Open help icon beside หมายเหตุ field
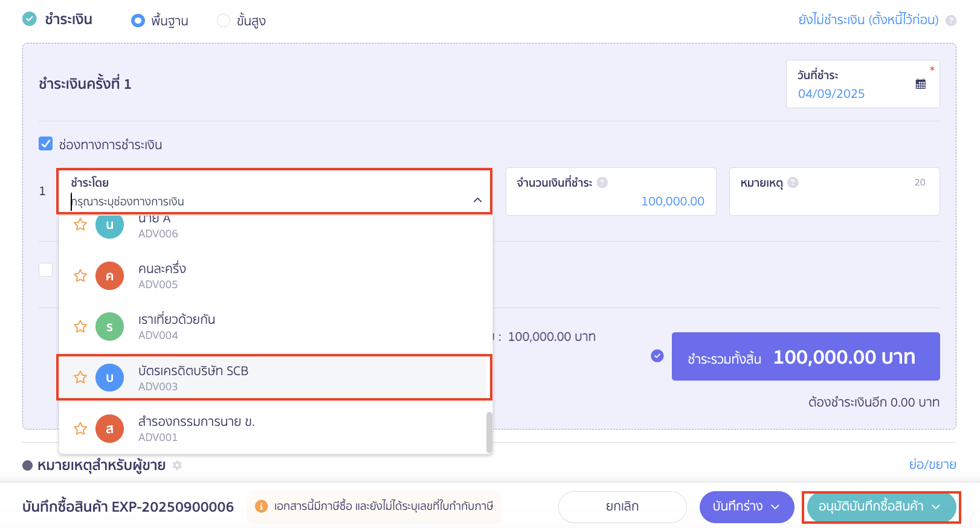This screenshot has width=980, height=528. point(793,182)
